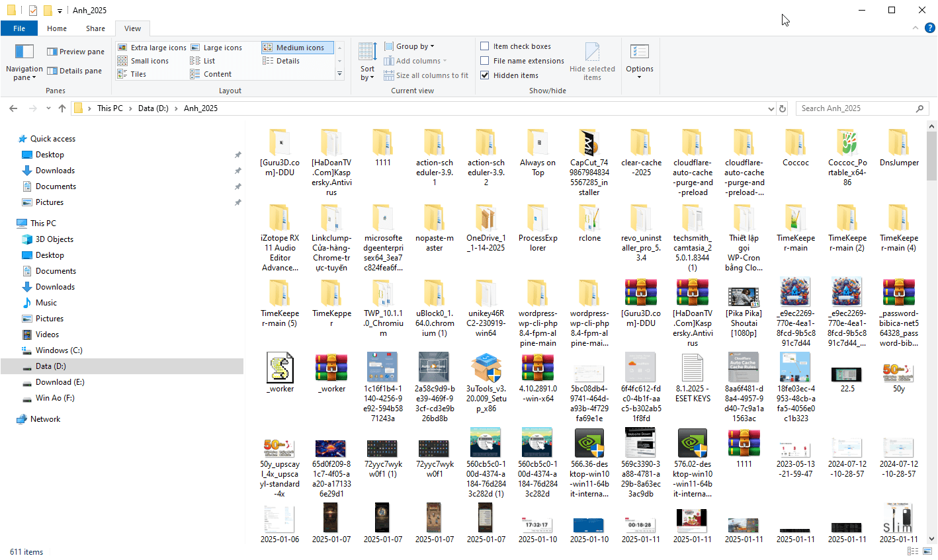Click Data (D:) in address breadcrumb

pyautogui.click(x=153, y=108)
